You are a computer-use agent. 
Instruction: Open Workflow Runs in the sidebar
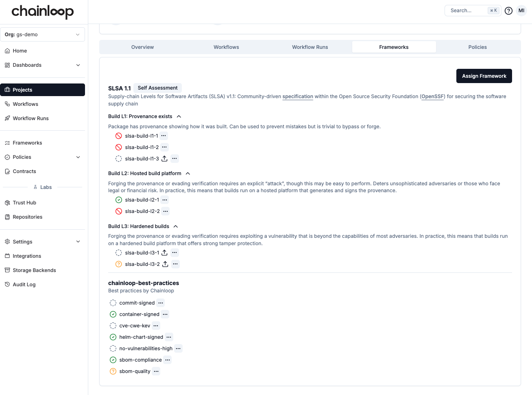coord(42,118)
